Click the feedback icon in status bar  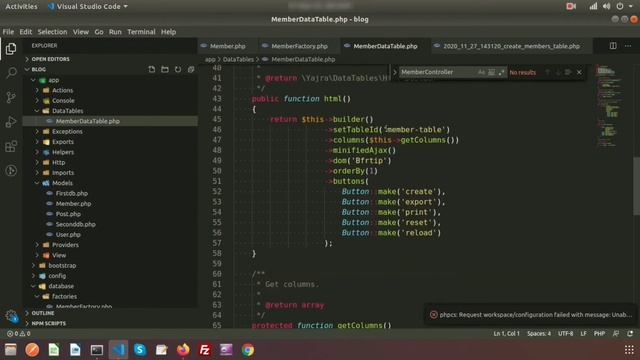pyautogui.click(x=616, y=333)
